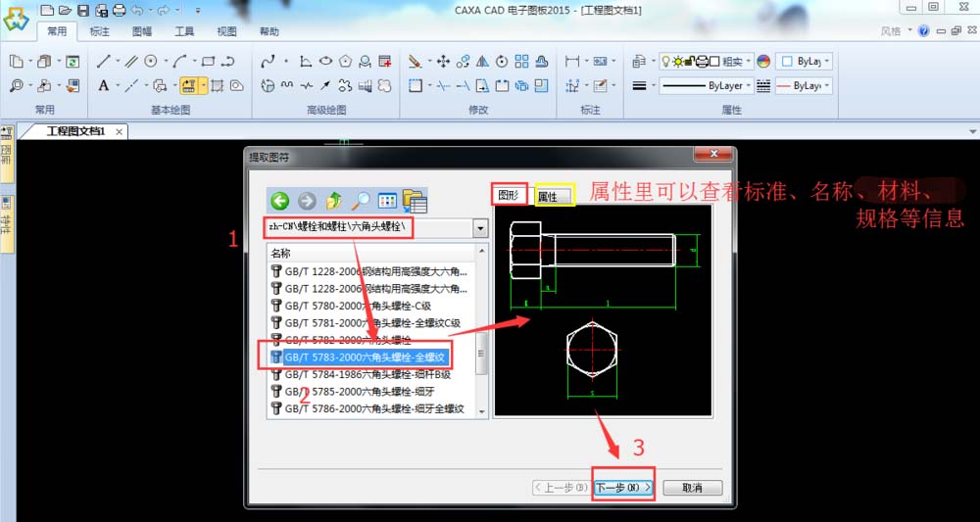The image size is (980, 522).
Task: Select the Circle drawing tool
Action: pos(152,61)
